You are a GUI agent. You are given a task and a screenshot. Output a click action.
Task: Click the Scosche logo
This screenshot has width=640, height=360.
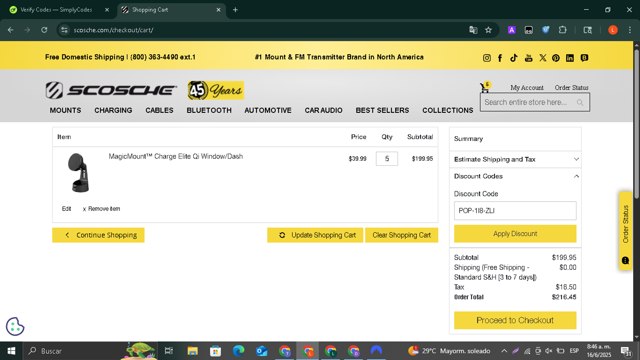click(111, 90)
